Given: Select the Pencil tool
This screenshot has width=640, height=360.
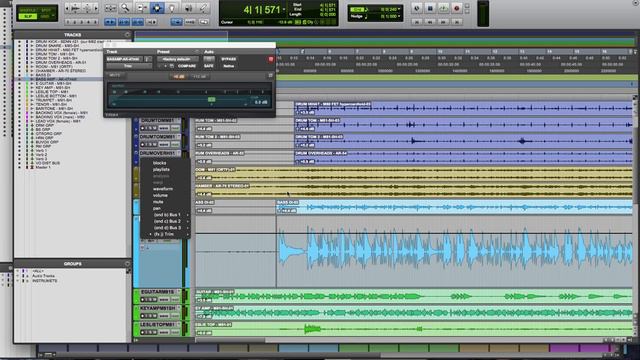Looking at the screenshot, I should point(203,8).
